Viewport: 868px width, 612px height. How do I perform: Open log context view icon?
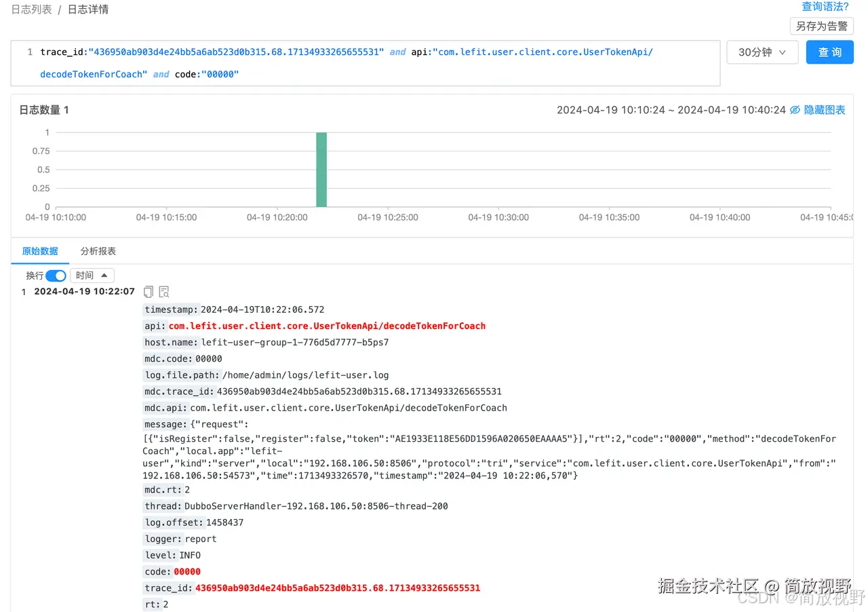tap(164, 292)
